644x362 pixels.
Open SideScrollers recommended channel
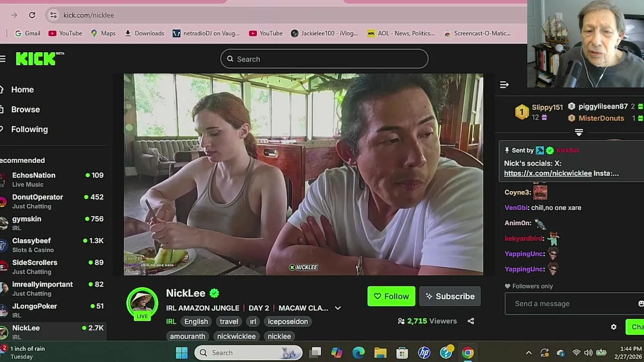coord(53,266)
